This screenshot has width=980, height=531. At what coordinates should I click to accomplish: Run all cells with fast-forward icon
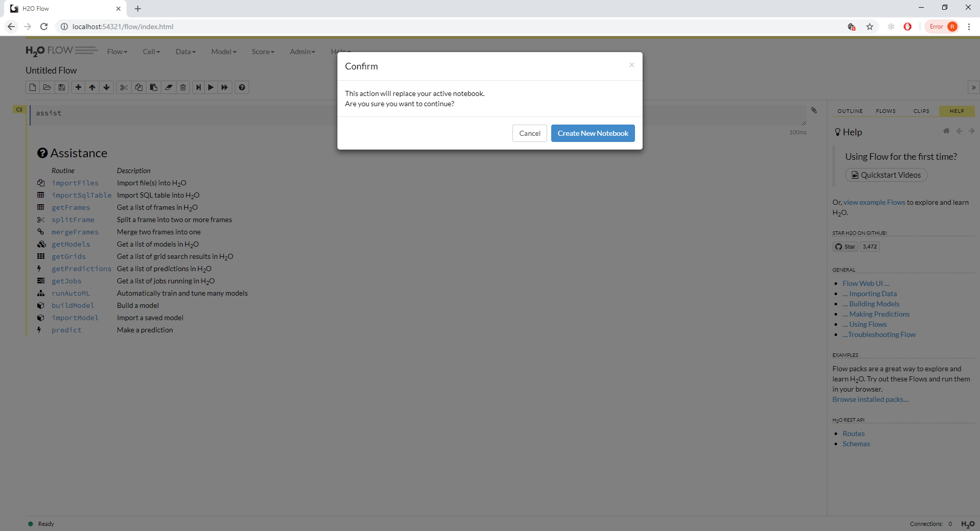[x=225, y=87]
